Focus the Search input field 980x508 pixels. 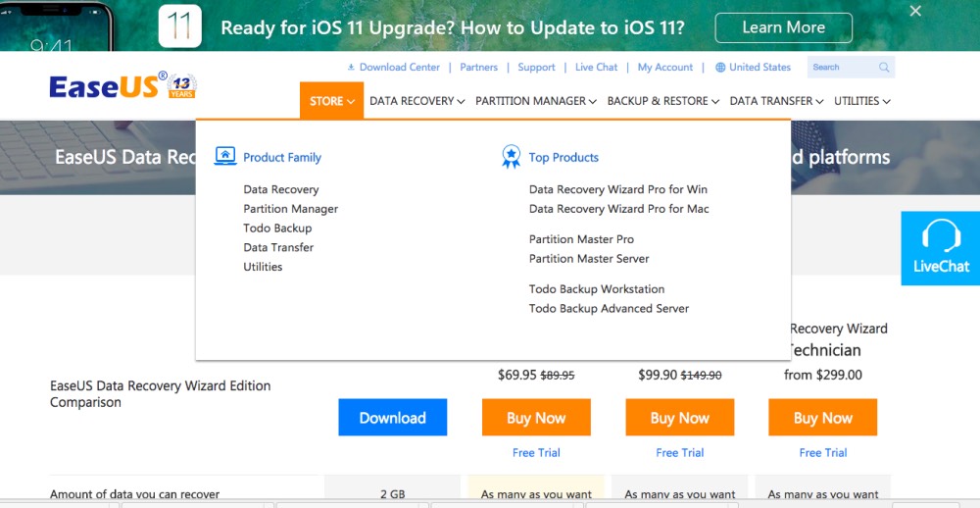tap(843, 67)
